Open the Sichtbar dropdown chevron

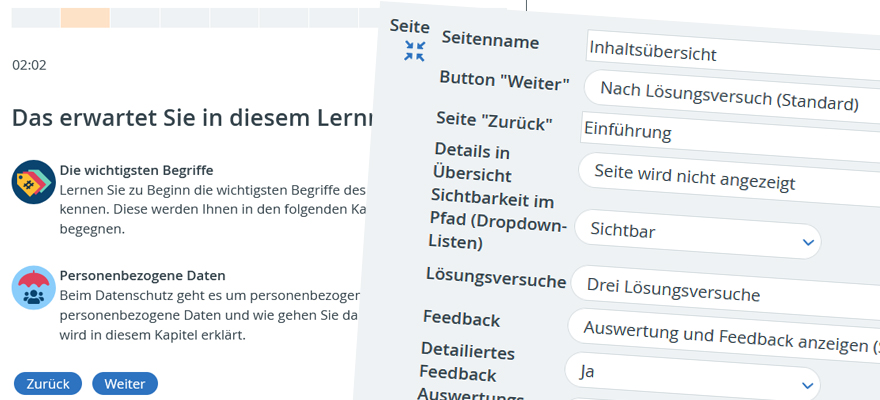(808, 242)
